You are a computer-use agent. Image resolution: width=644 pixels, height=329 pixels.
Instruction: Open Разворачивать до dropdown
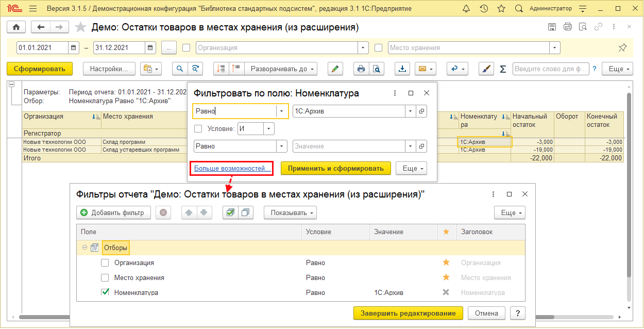tap(281, 69)
